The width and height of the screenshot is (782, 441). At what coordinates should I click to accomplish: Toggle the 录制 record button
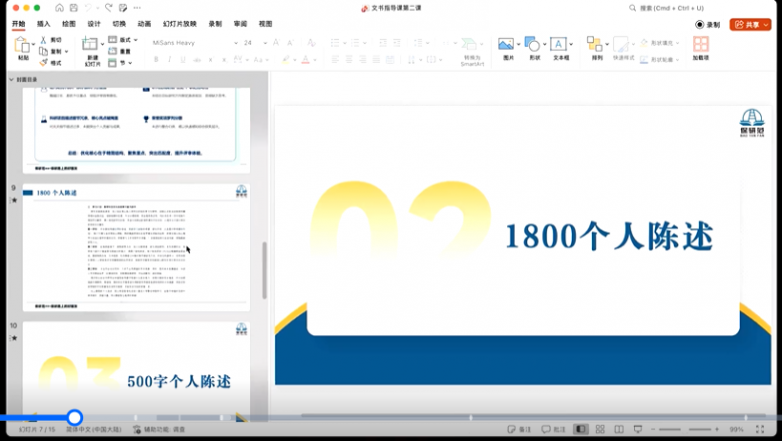pyautogui.click(x=708, y=24)
